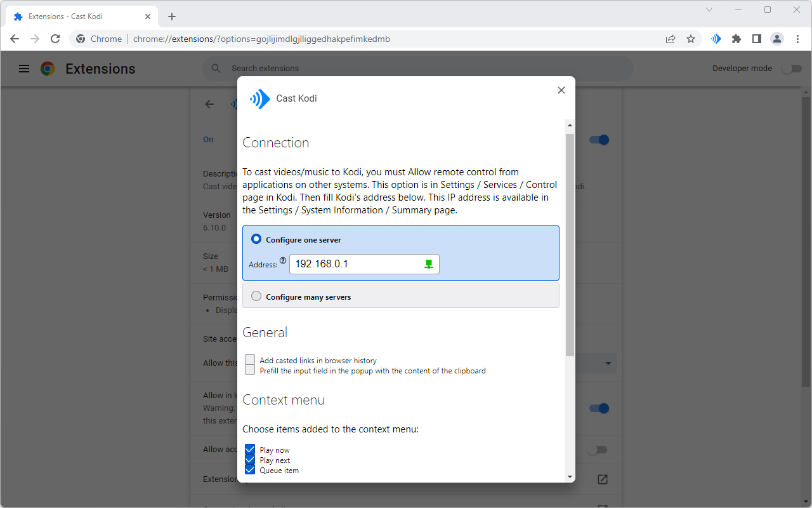Click the Kodi address input field

pos(355,264)
